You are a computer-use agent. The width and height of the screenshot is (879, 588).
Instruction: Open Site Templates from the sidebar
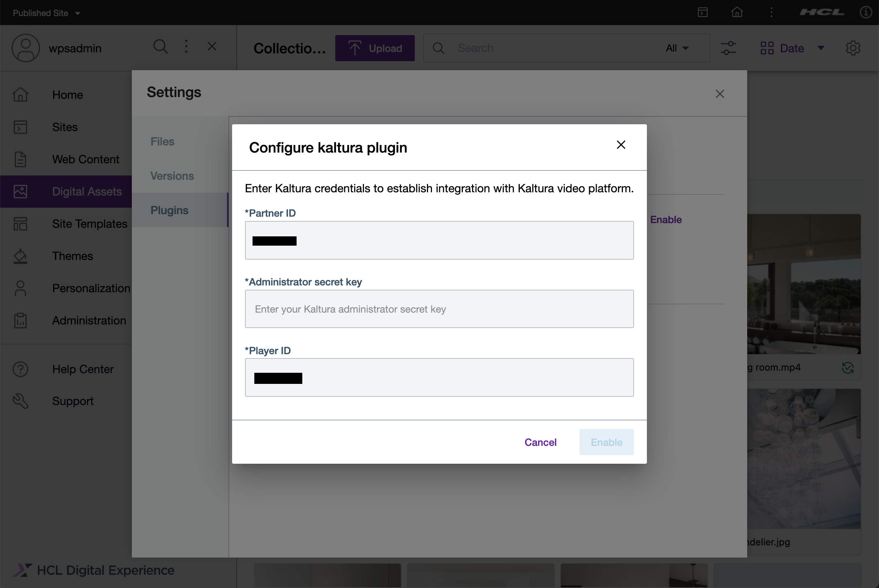tap(89, 223)
